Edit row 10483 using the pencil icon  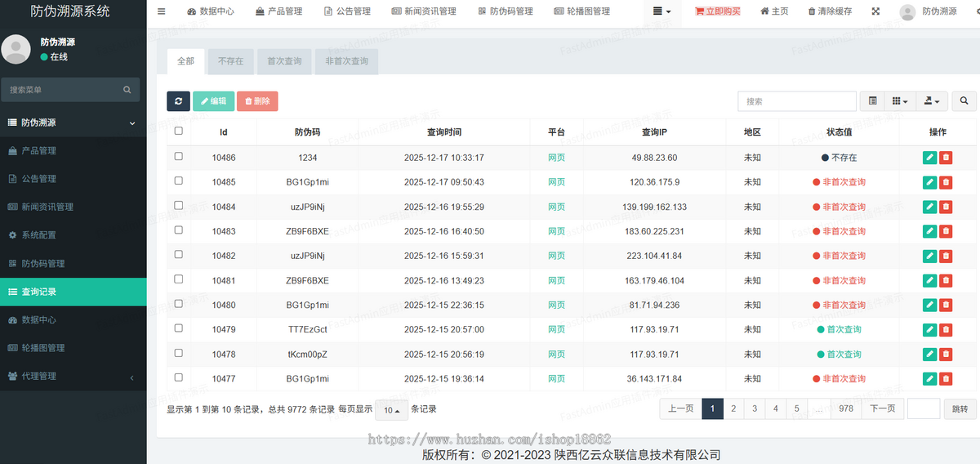pyautogui.click(x=929, y=231)
